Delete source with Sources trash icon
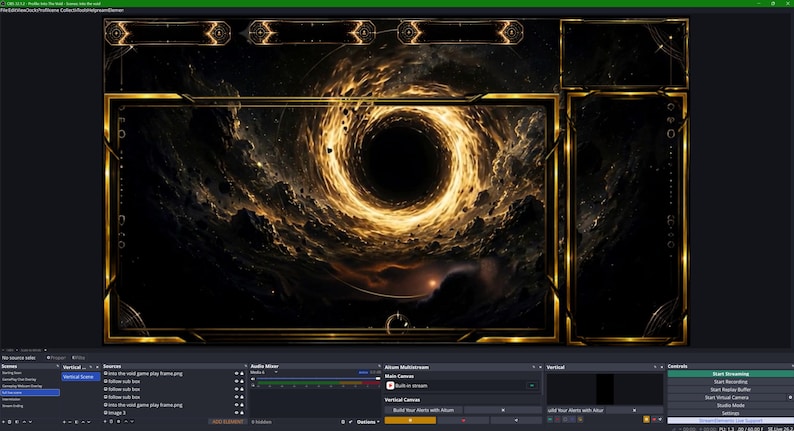The image size is (794, 431). click(111, 421)
